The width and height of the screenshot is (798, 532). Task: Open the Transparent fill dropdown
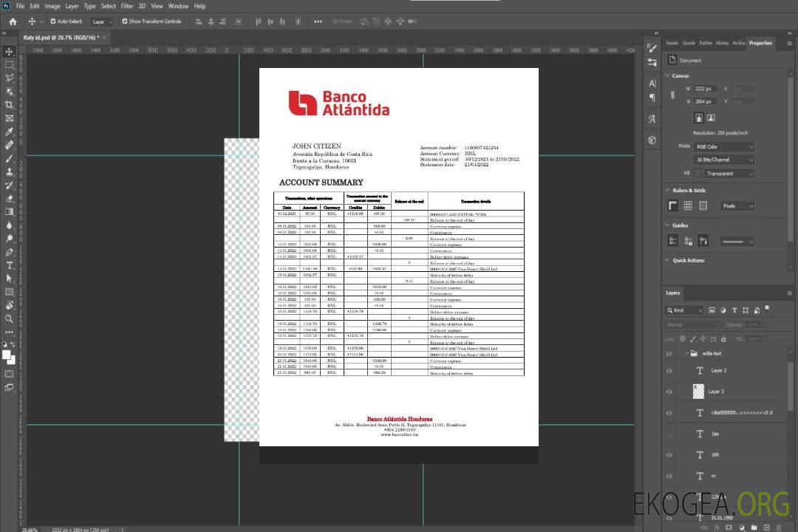(x=729, y=174)
